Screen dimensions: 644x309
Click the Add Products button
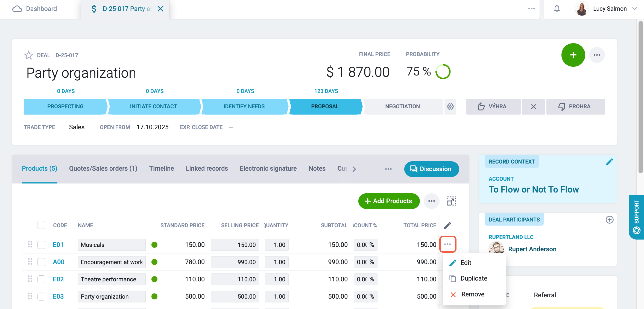click(x=389, y=201)
